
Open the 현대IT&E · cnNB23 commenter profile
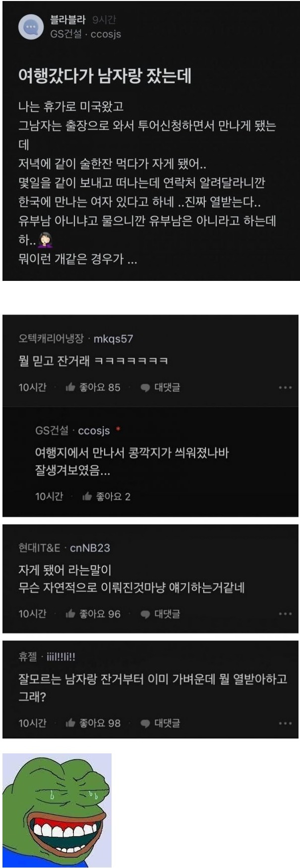[x=64, y=548]
